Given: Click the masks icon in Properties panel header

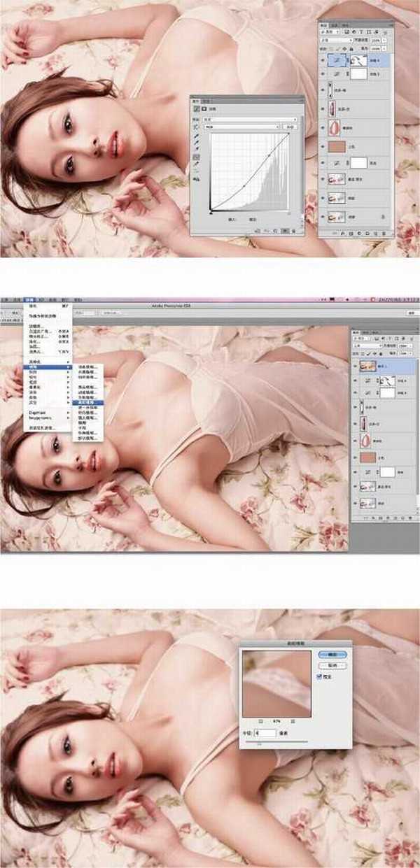Looking at the screenshot, I should [x=204, y=109].
